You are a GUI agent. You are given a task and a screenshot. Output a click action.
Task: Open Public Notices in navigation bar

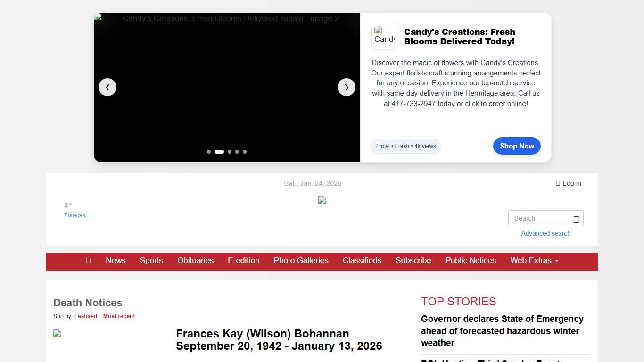471,261
